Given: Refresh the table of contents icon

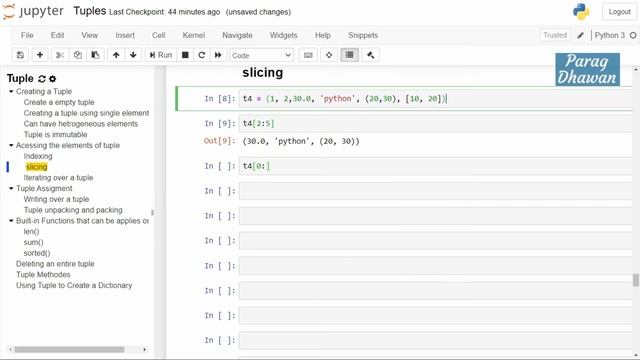Looking at the screenshot, I should 42,79.
